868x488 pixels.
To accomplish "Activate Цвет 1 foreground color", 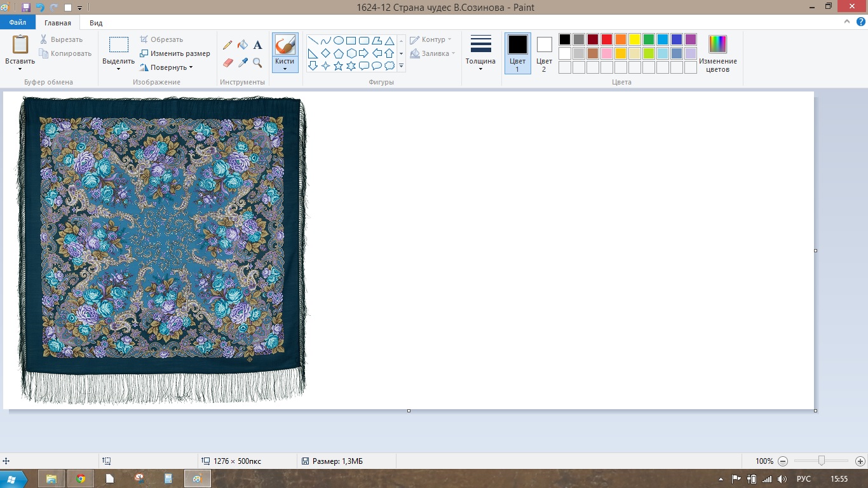I will click(517, 53).
